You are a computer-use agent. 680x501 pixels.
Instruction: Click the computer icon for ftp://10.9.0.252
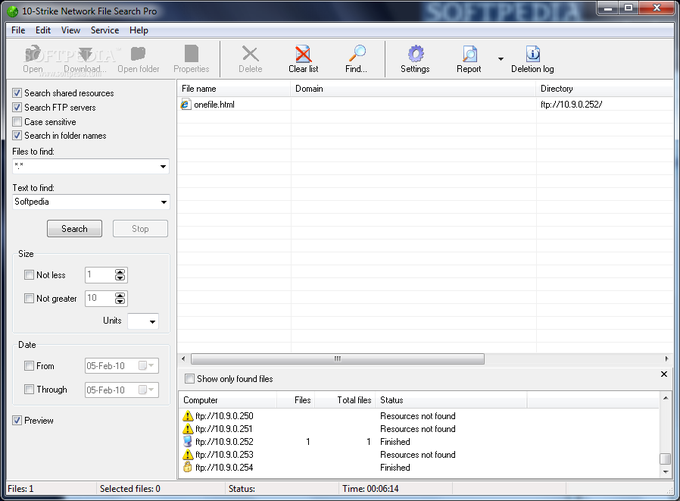pyautogui.click(x=188, y=441)
